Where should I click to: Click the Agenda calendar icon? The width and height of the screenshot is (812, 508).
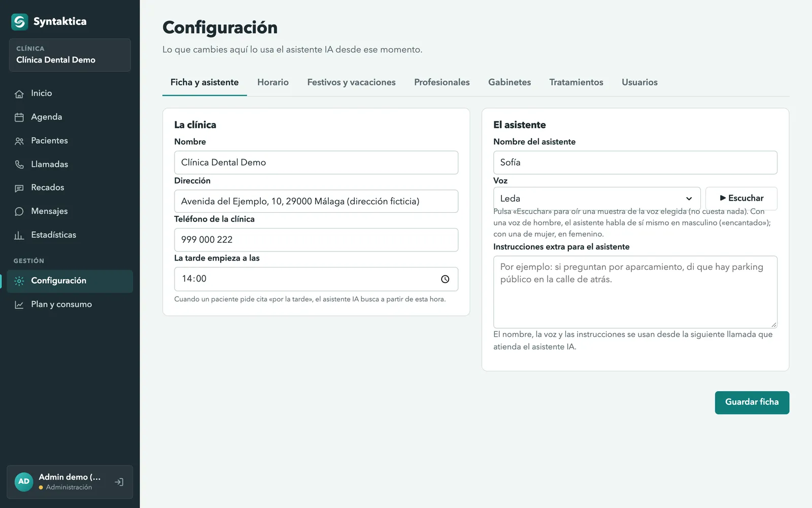[19, 117]
